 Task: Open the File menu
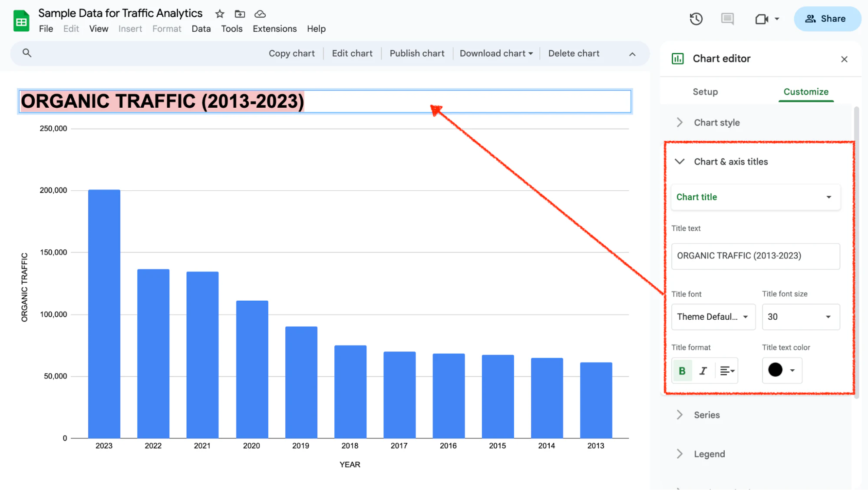point(46,29)
